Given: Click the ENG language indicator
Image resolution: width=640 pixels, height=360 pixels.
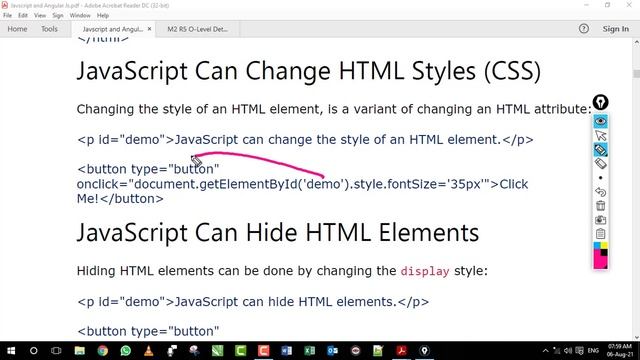Looking at the screenshot, I should [593, 351].
